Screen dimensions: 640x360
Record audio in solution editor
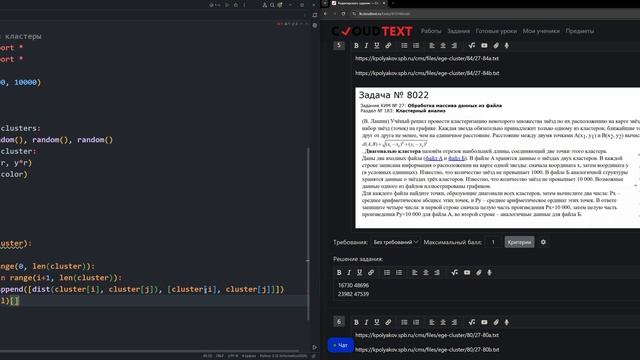489,273
